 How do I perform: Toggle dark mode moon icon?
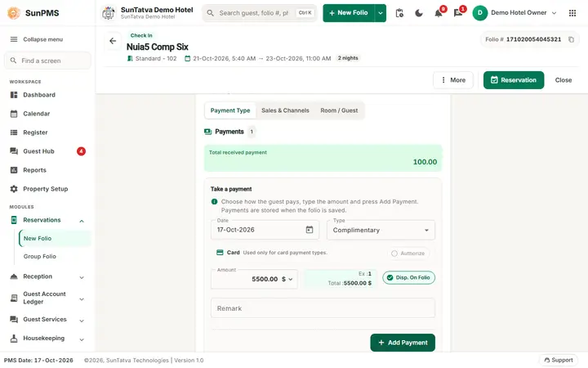coord(419,13)
